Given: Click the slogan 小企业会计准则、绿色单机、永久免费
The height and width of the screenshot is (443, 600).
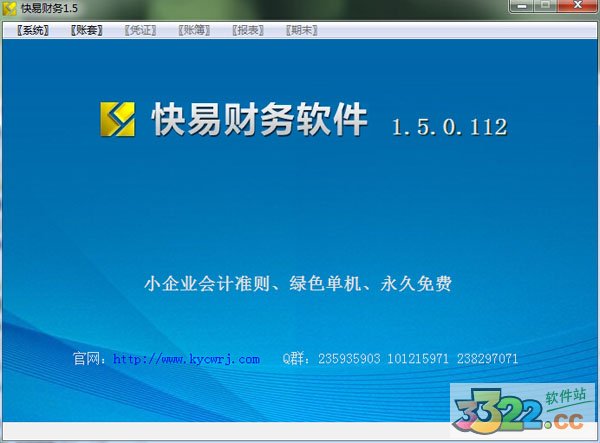Looking at the screenshot, I should [x=298, y=283].
